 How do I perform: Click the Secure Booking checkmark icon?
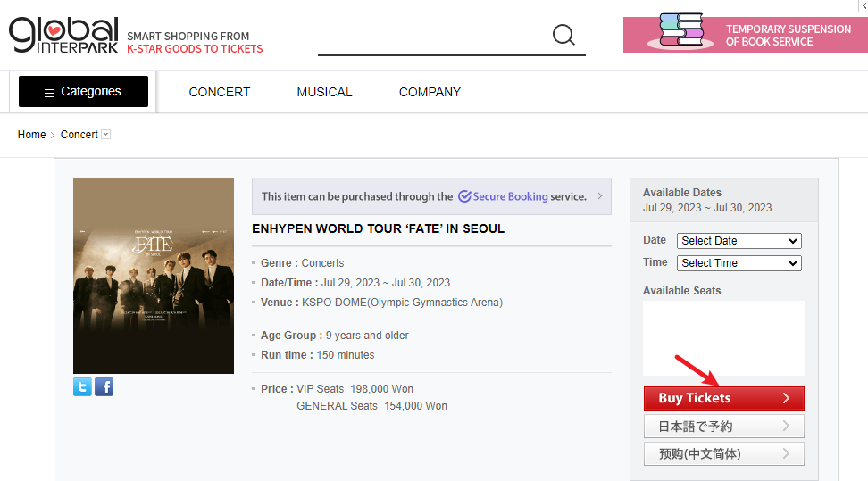tap(464, 196)
